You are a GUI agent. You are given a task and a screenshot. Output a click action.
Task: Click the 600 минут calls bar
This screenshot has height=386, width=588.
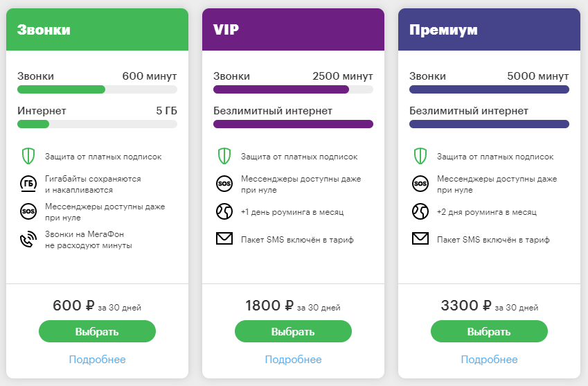[97, 89]
